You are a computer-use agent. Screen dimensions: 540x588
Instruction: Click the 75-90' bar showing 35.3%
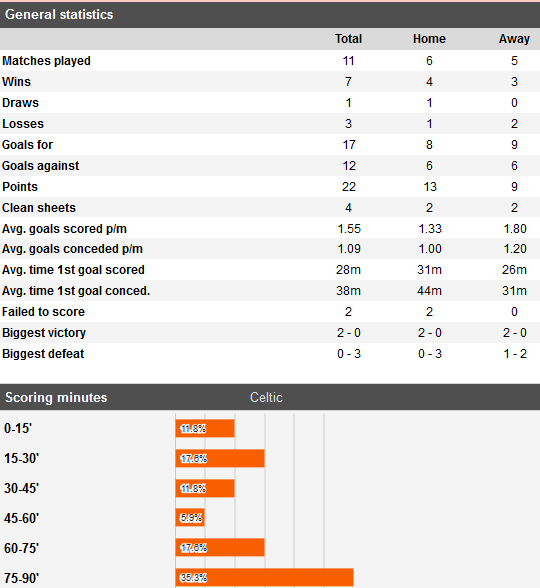click(264, 578)
